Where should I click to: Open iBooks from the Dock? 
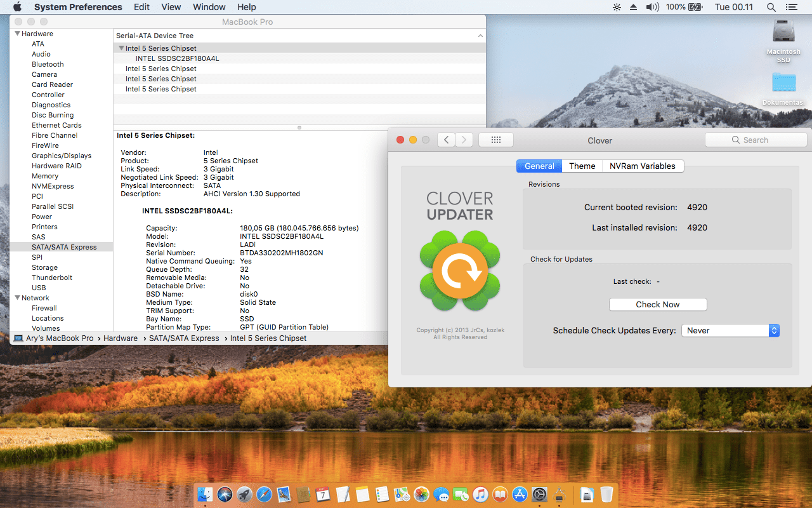tap(500, 495)
